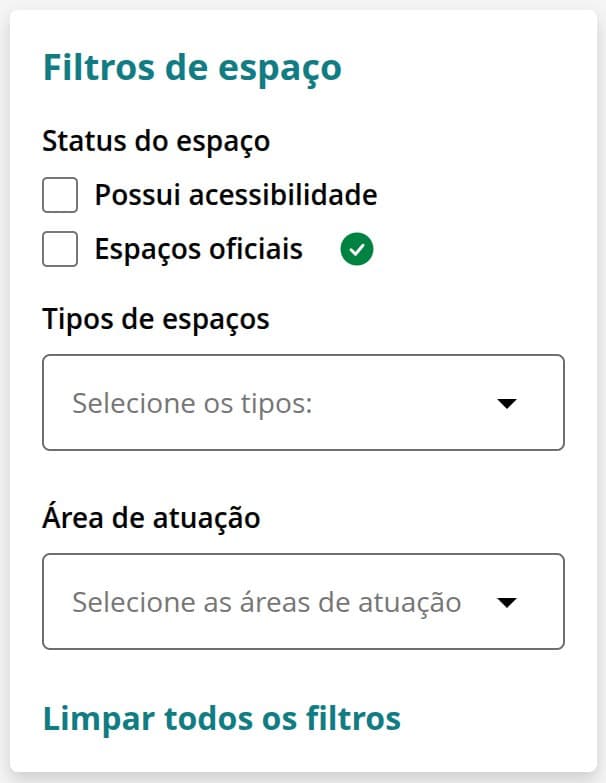Expand the Selecione as áreas de atuação dropdown
This screenshot has height=783, width=606.
point(303,602)
